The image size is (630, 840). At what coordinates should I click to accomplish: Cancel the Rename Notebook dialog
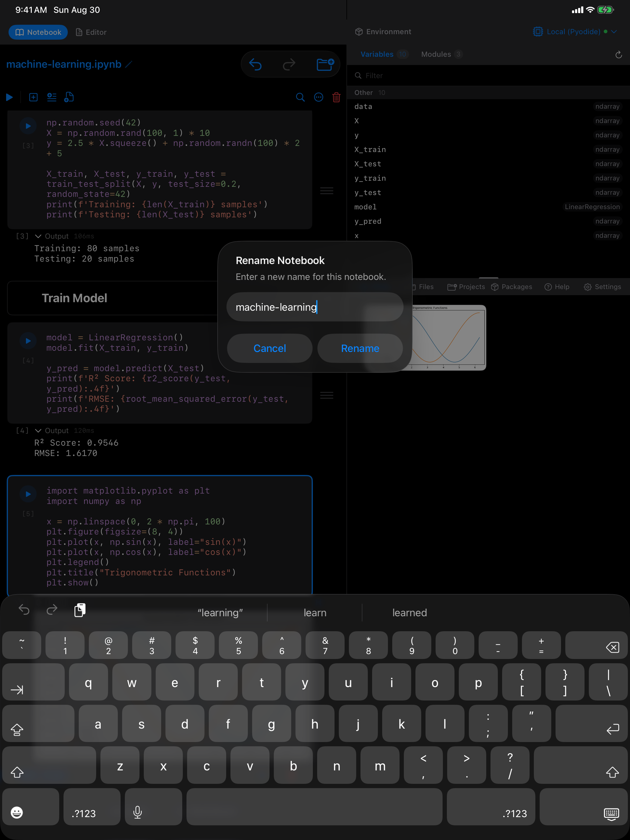click(270, 348)
